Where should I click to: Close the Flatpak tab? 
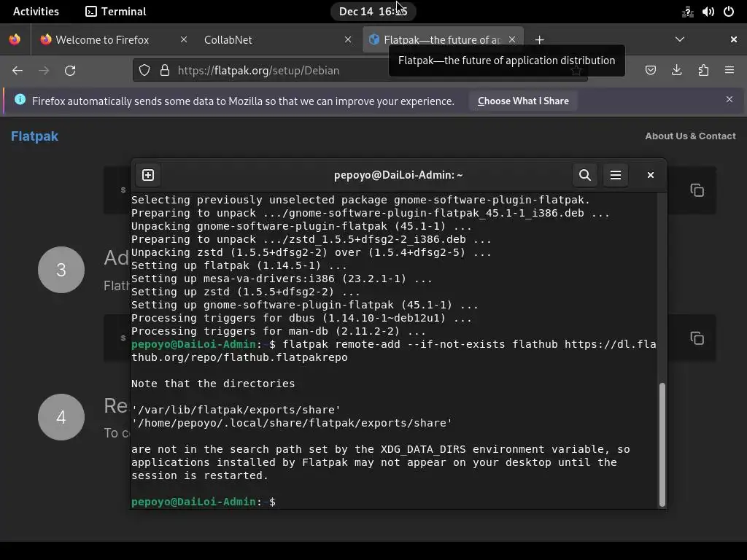[x=512, y=39]
